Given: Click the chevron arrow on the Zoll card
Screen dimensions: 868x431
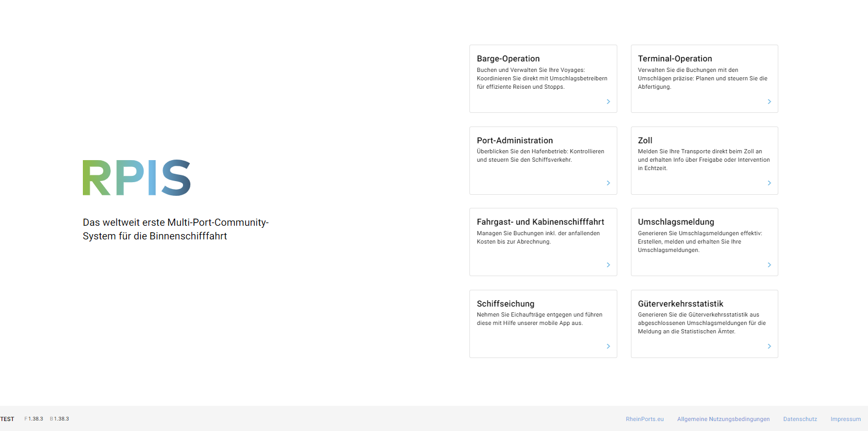Looking at the screenshot, I should (x=769, y=183).
